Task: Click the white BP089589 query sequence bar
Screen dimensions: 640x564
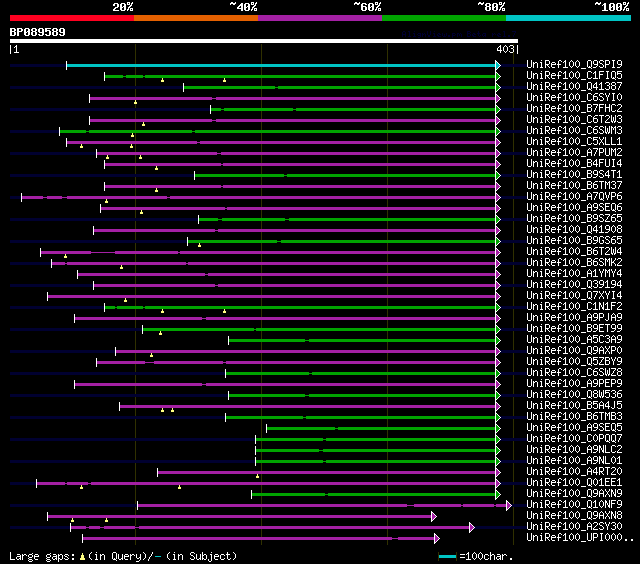Action: tap(264, 41)
